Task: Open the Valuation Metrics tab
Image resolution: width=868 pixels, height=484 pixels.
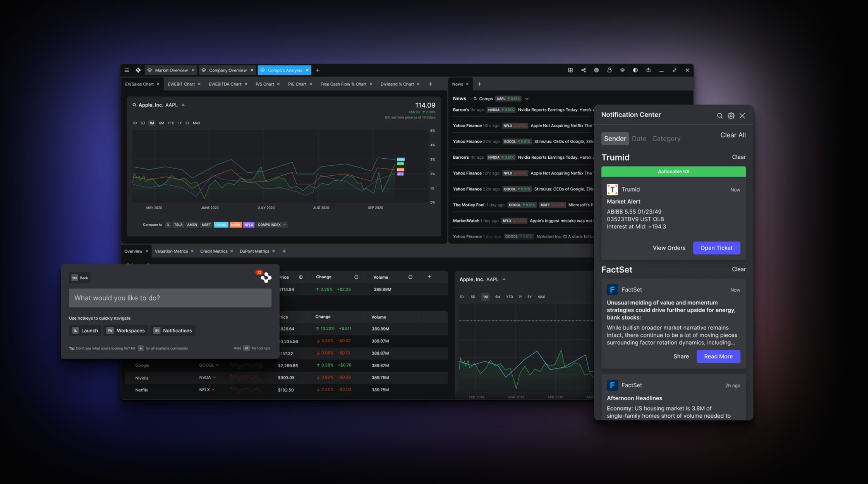Action: 171,251
